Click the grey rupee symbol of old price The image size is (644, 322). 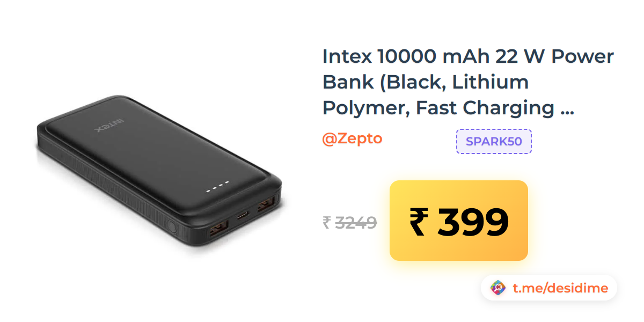tap(326, 222)
